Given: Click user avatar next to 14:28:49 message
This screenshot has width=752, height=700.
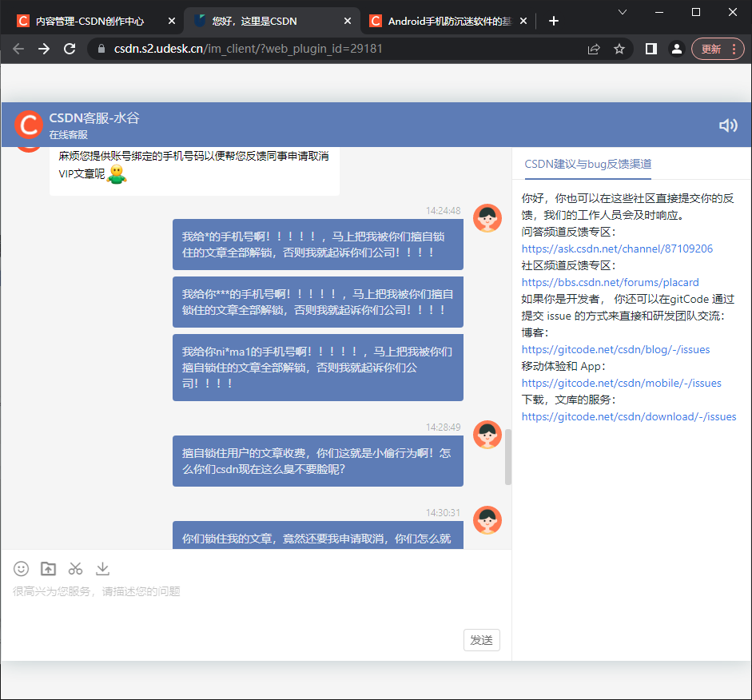Looking at the screenshot, I should 487,435.
